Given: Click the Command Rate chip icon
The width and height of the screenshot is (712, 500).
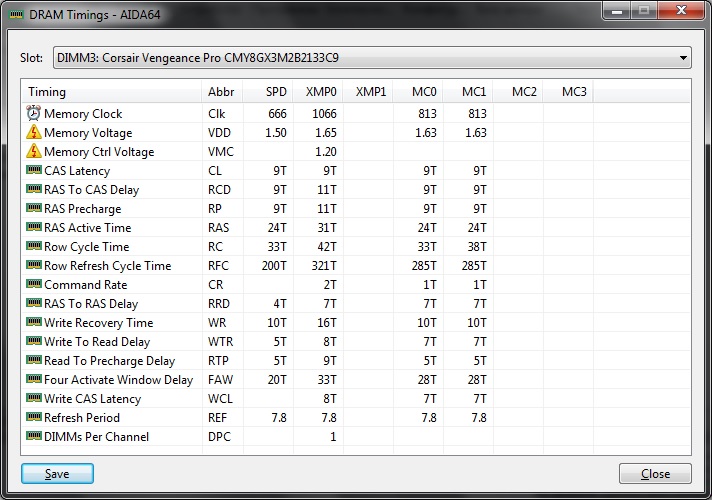Looking at the screenshot, I should 34,284.
